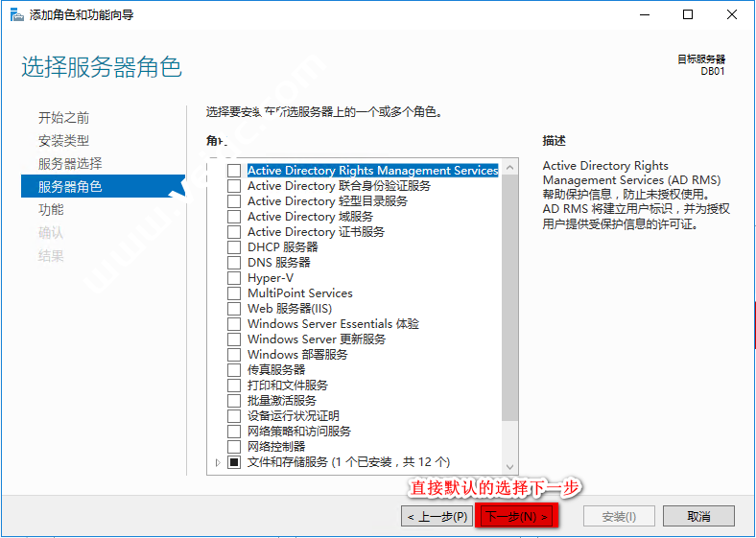The image size is (756, 538).
Task: Tick the DNS 服务器 checkbox
Action: [x=234, y=263]
